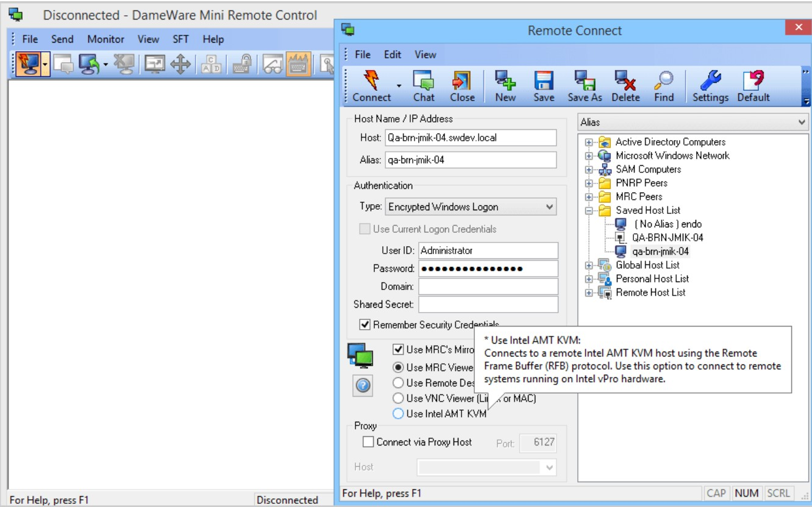Click the keyboard padlock icon
Image resolution: width=812 pixels, height=507 pixels.
point(242,63)
